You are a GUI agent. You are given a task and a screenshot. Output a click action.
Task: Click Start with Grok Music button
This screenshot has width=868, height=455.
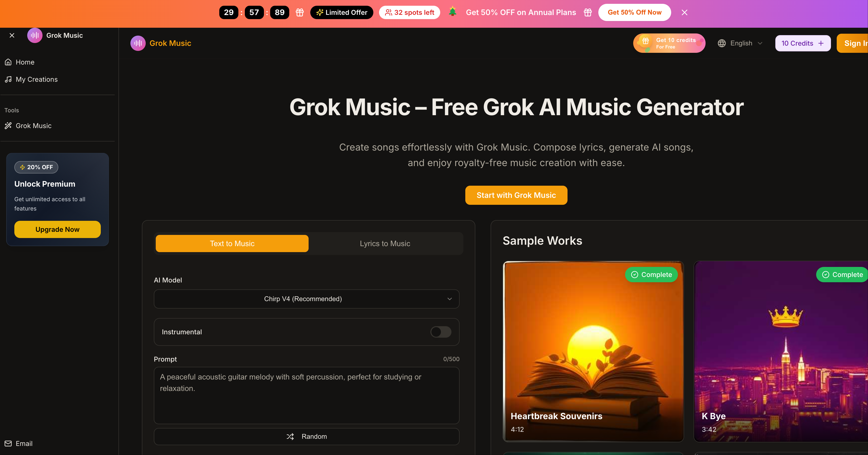click(x=516, y=195)
